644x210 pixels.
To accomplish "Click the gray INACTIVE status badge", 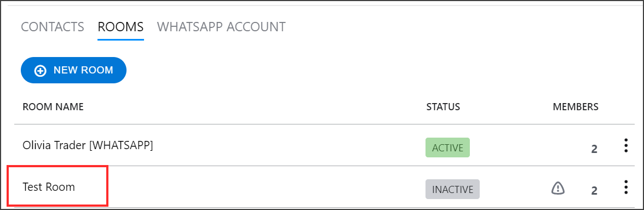I will pyautogui.click(x=452, y=189).
